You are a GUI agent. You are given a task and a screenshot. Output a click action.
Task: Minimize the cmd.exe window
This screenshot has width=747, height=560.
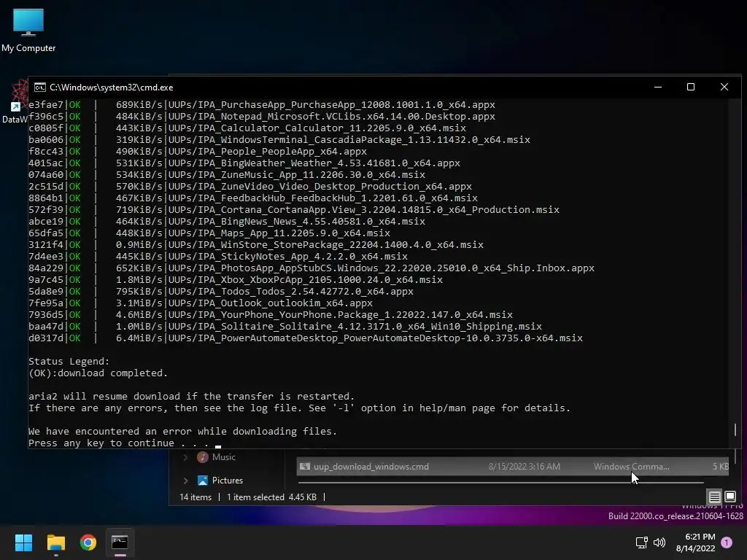point(658,87)
